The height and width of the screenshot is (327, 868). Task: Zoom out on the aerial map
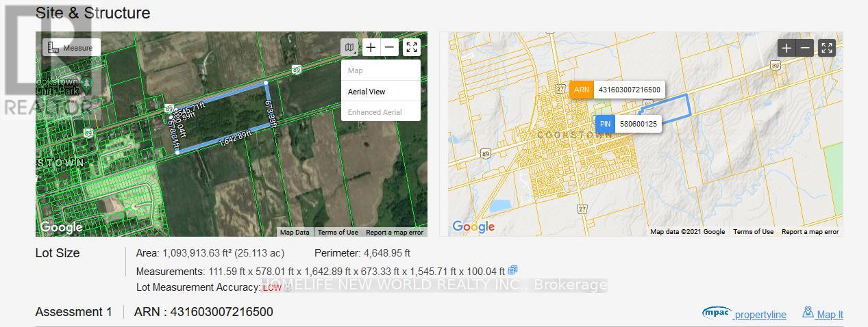(x=389, y=47)
